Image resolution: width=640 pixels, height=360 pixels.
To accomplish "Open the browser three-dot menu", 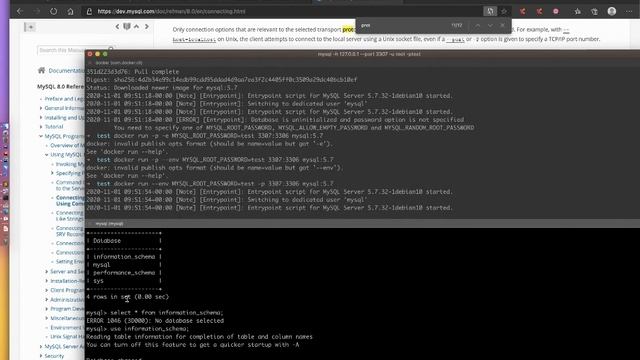I will pos(629,11).
